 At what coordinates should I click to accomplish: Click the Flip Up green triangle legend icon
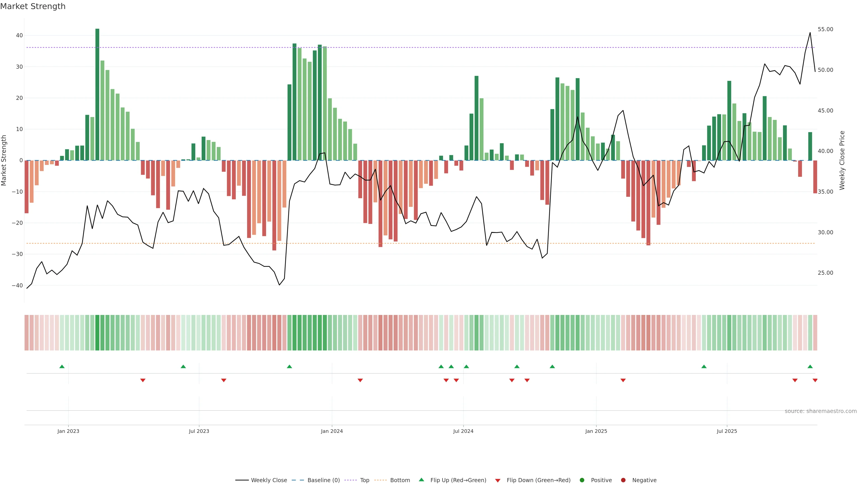click(421, 480)
